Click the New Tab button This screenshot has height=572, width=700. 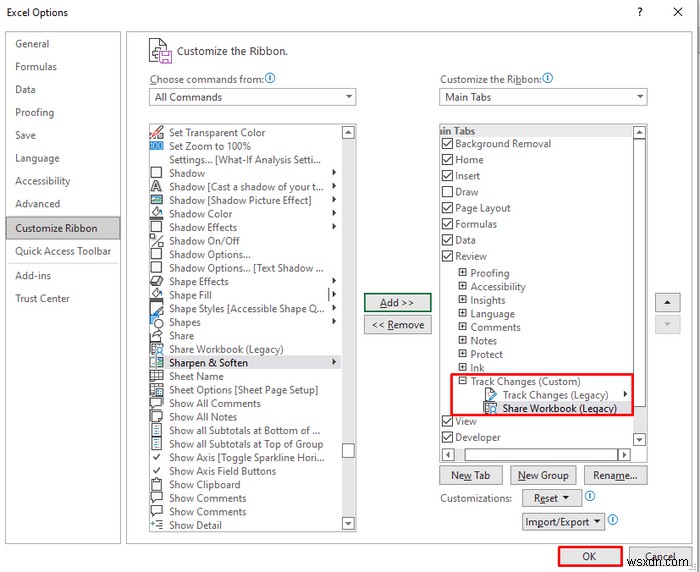click(x=471, y=475)
